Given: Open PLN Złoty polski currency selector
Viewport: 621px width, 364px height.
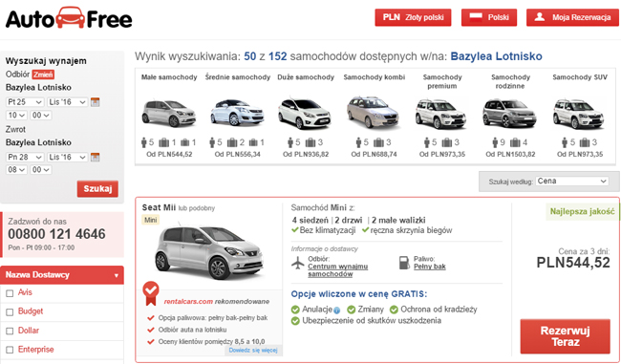Looking at the screenshot, I should click(413, 17).
